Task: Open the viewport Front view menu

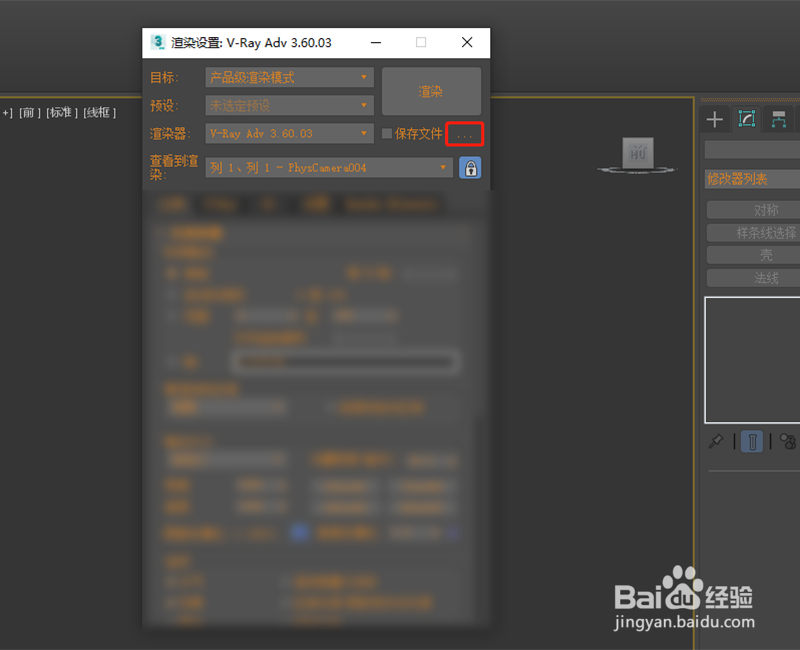Action: [30, 112]
